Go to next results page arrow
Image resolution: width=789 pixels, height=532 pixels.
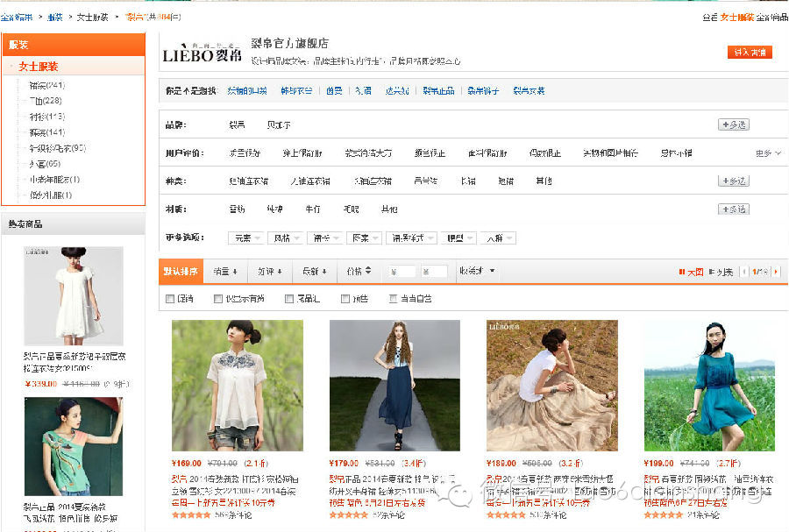click(x=776, y=272)
